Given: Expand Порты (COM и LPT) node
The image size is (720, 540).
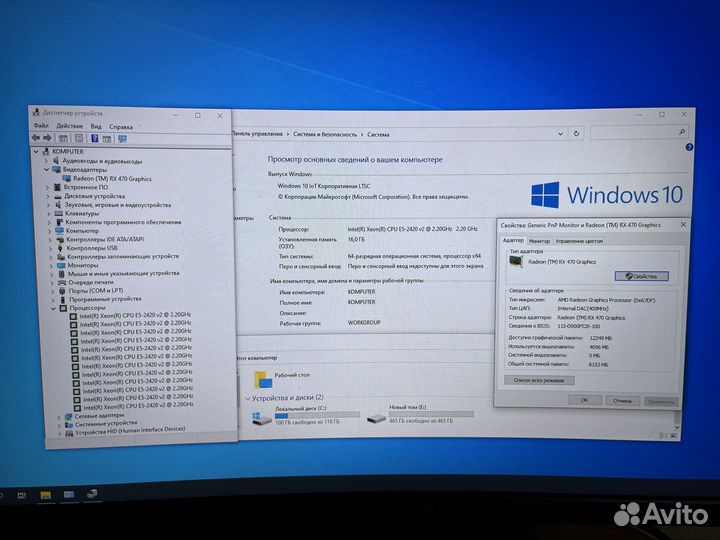Looking at the screenshot, I should (x=53, y=291).
